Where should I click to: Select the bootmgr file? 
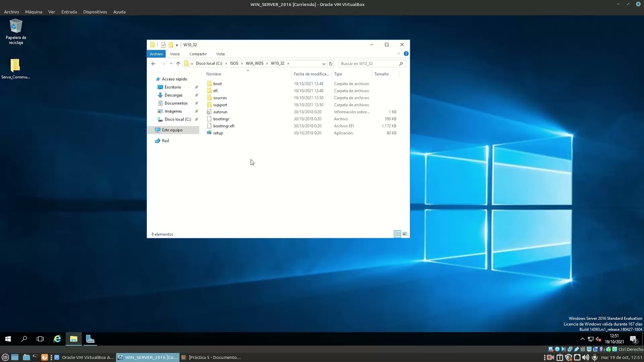pyautogui.click(x=221, y=119)
